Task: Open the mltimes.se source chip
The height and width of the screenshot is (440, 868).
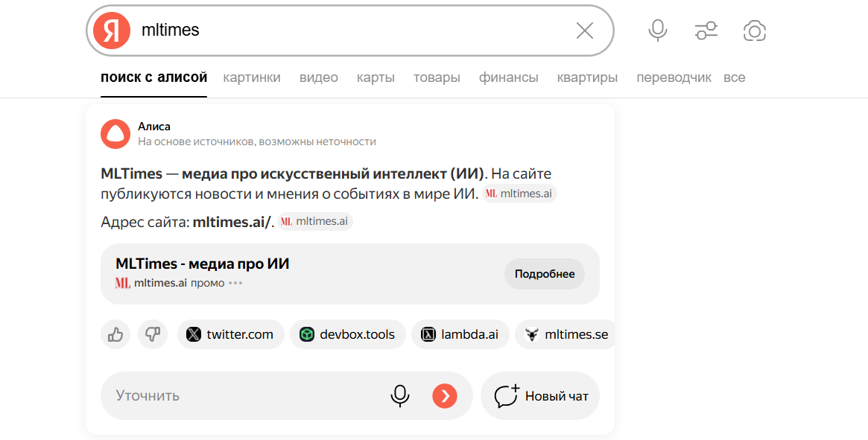Action: (566, 334)
